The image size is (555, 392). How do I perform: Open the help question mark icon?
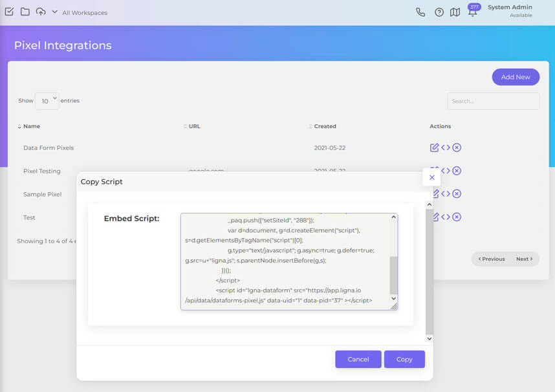tap(439, 12)
